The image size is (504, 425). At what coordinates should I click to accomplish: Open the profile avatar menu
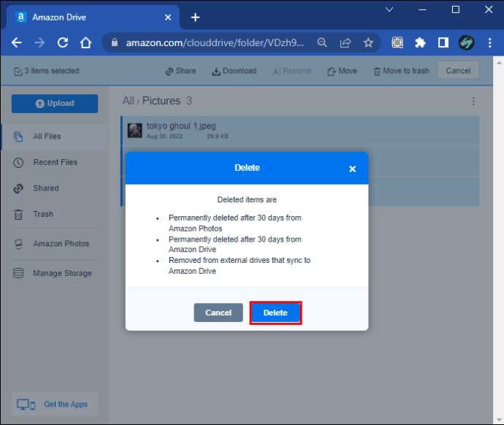tap(467, 42)
